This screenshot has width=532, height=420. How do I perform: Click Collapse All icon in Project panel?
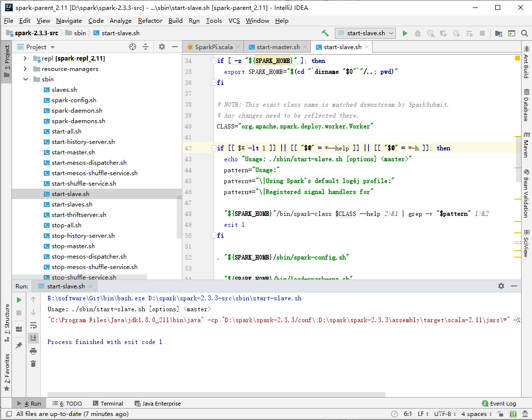tap(146, 47)
